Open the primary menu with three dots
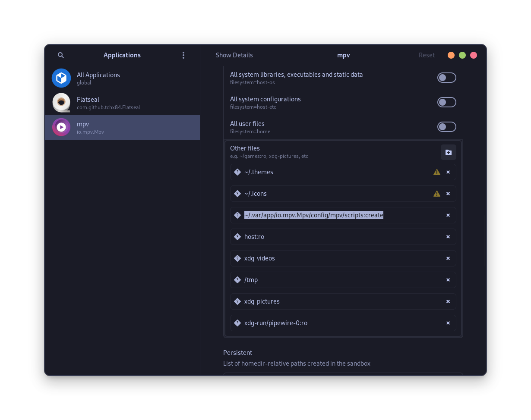 [183, 55]
